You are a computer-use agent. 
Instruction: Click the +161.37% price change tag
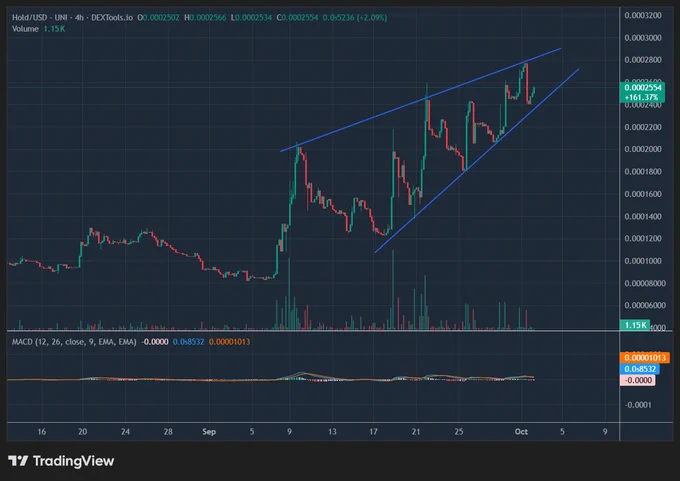[643, 98]
